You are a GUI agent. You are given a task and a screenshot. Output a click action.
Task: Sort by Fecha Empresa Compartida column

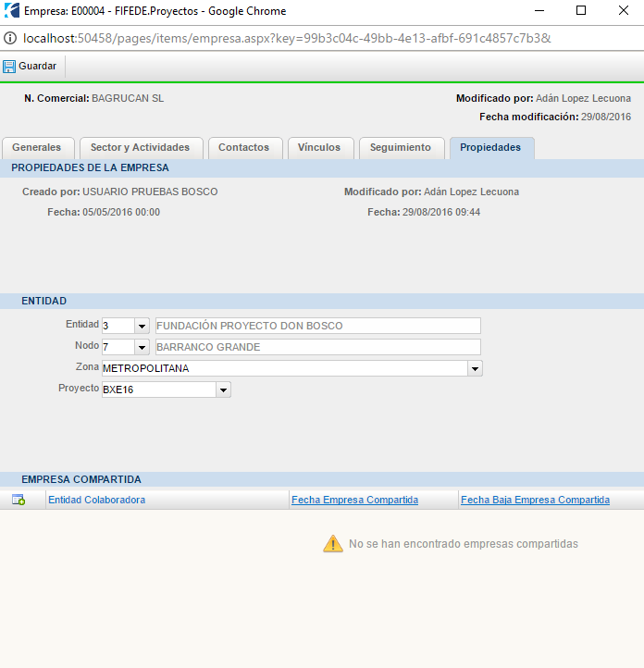354,500
